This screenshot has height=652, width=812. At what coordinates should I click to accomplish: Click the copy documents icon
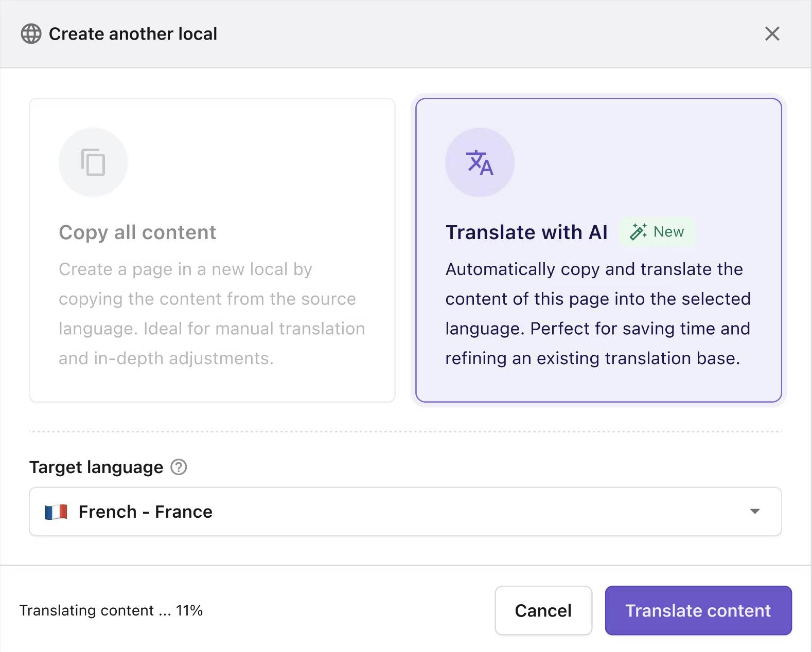point(93,162)
